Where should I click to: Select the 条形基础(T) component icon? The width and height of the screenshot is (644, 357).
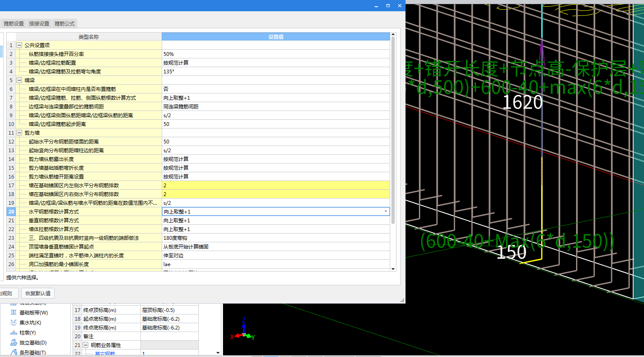click(x=13, y=352)
